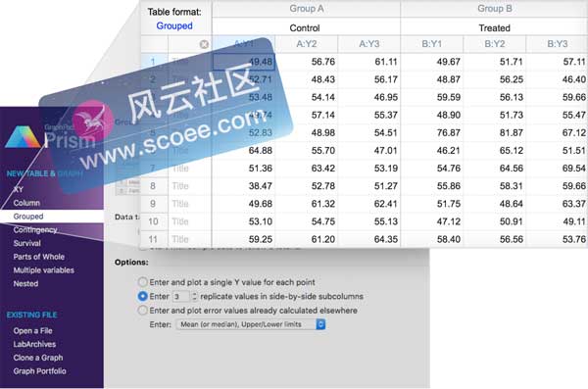This screenshot has width=588, height=389.
Task: Select Survival table type
Action: (x=27, y=243)
